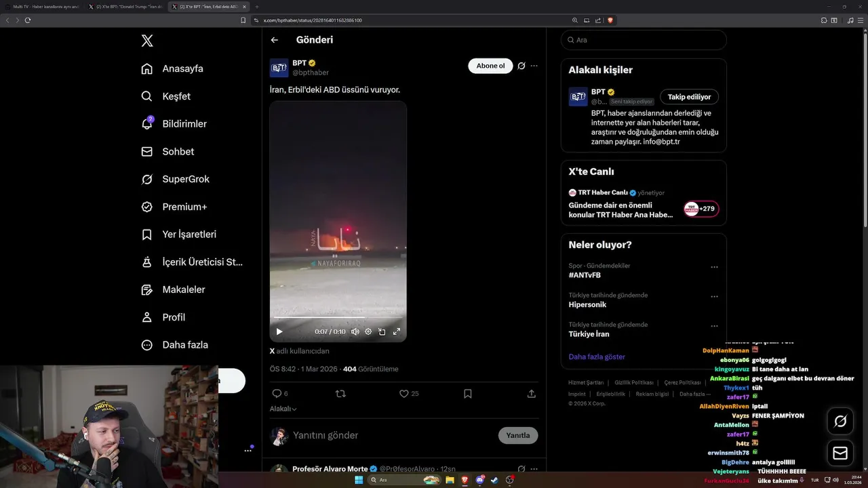Open @bpthaber handle link
Screen dimensions: 868x488
pos(311,73)
